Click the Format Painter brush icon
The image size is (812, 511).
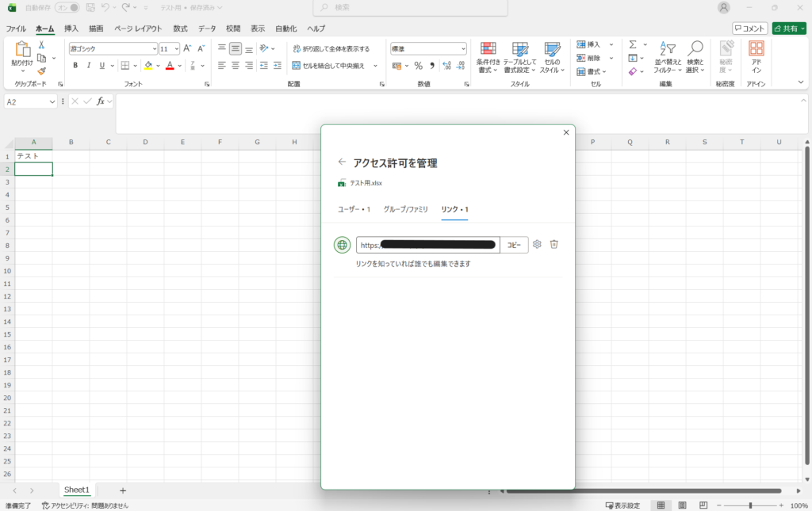coord(41,71)
